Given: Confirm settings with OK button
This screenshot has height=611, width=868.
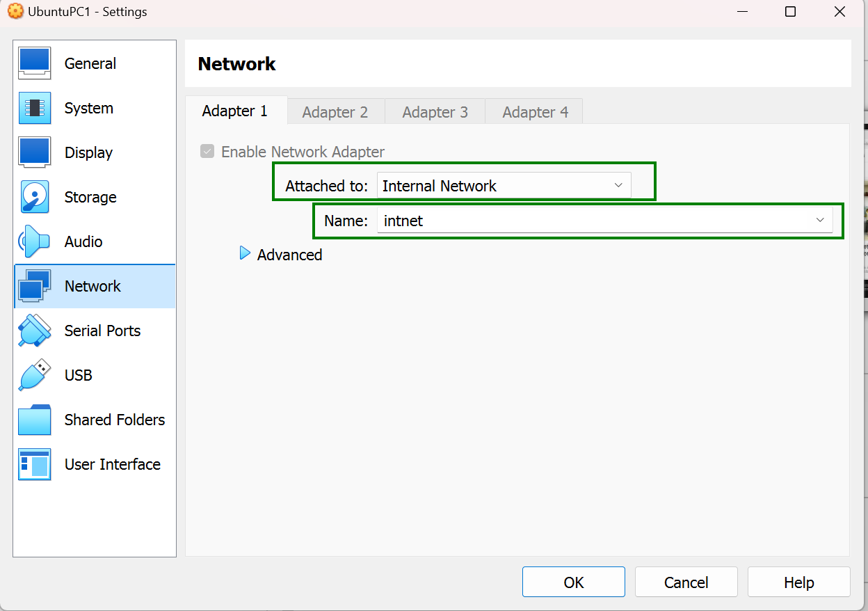Looking at the screenshot, I should point(574,582).
